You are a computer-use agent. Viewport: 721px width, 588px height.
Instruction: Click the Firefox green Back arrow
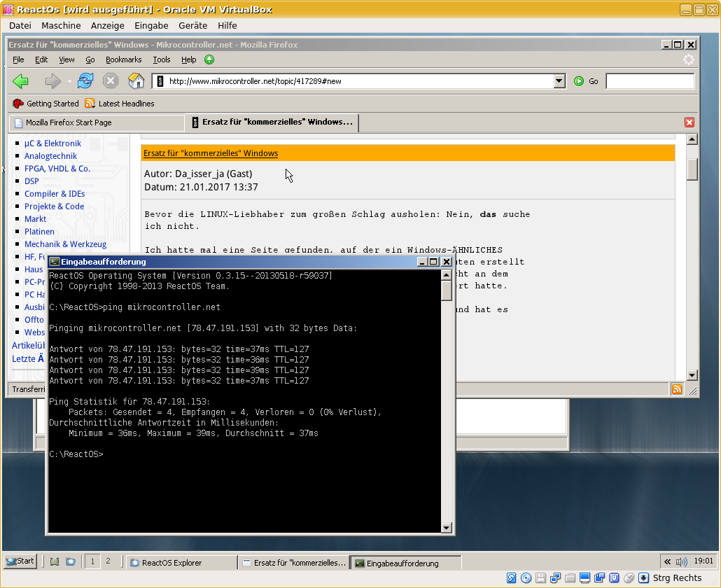click(x=20, y=81)
